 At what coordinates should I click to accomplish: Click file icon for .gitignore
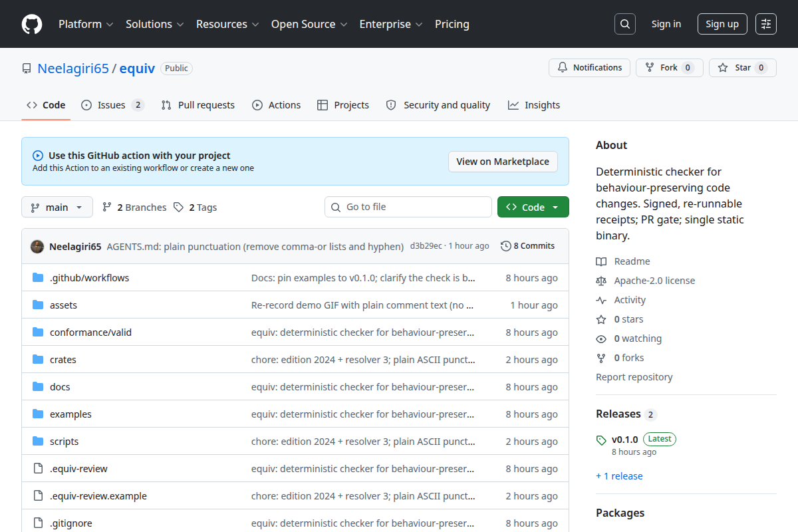38,523
